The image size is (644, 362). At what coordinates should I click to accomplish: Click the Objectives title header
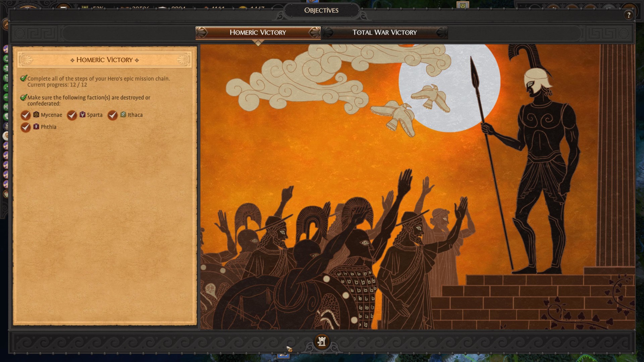pos(321,10)
